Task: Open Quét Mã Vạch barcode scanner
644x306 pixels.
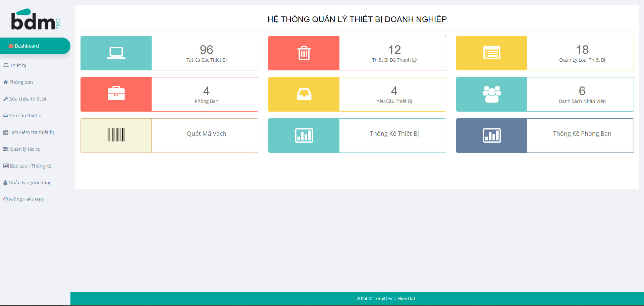Action: [207, 134]
